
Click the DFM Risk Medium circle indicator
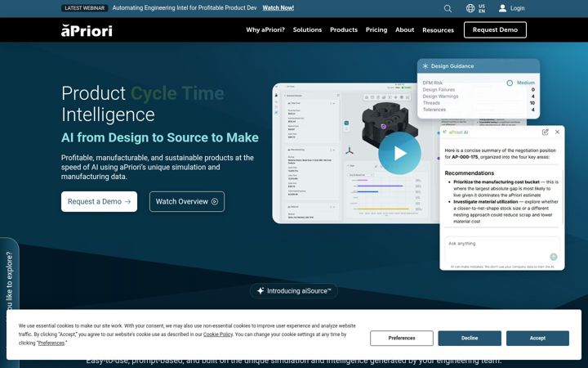(510, 83)
